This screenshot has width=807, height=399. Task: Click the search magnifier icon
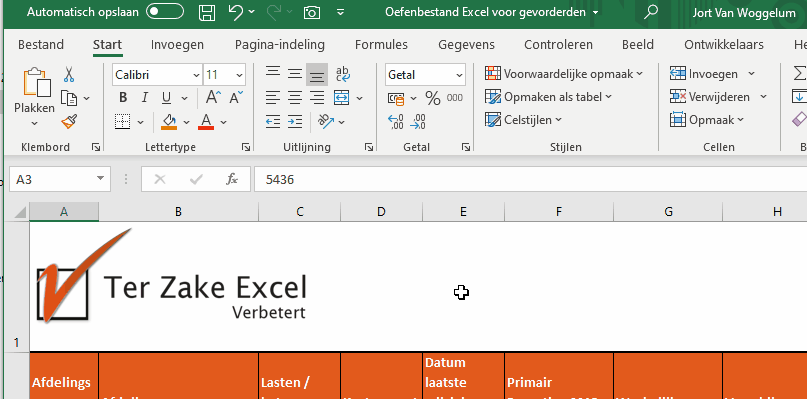click(651, 12)
